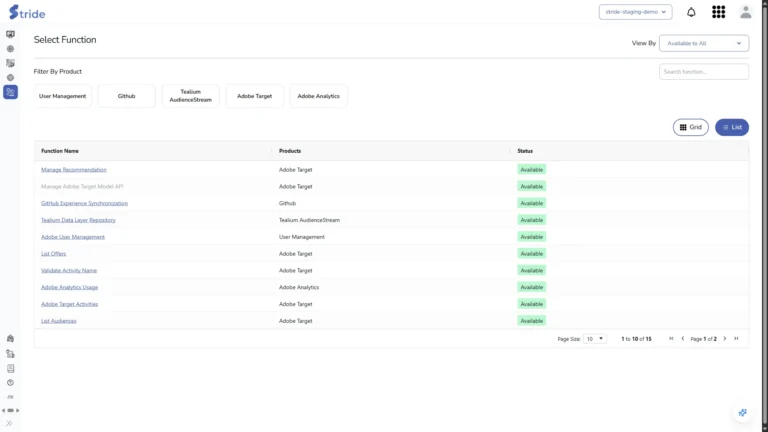Go to last page

(736, 338)
